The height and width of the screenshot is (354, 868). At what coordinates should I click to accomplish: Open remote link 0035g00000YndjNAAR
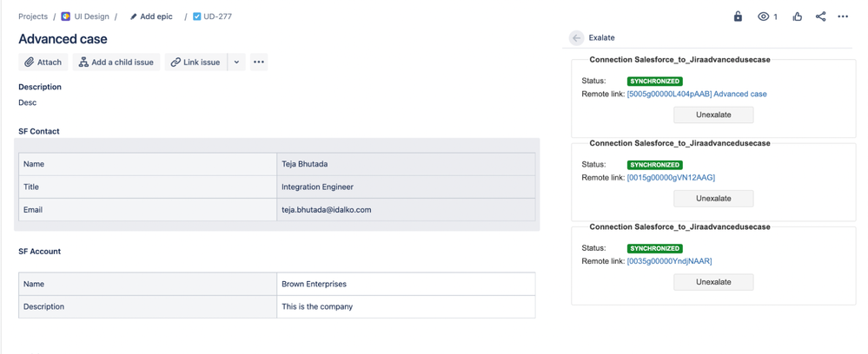tap(669, 261)
